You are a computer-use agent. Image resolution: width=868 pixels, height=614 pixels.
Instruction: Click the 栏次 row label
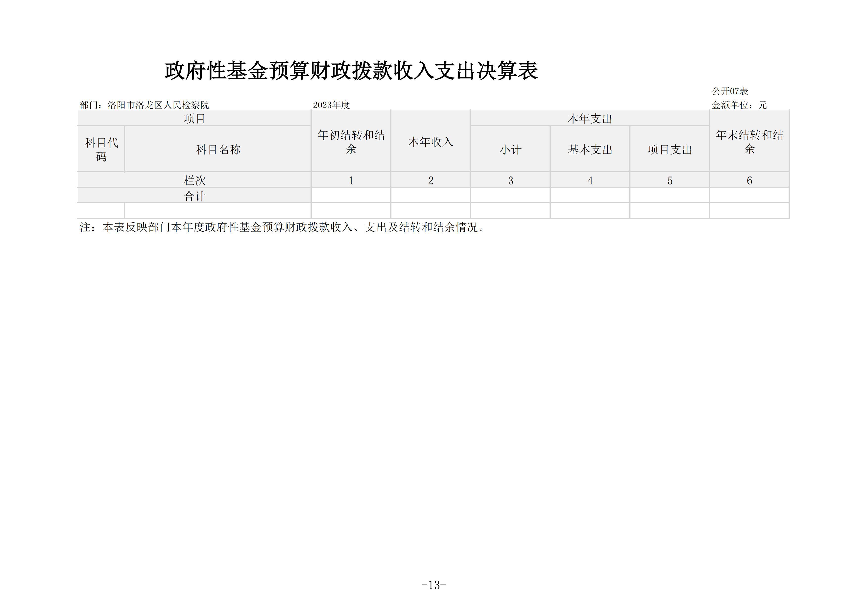(194, 180)
